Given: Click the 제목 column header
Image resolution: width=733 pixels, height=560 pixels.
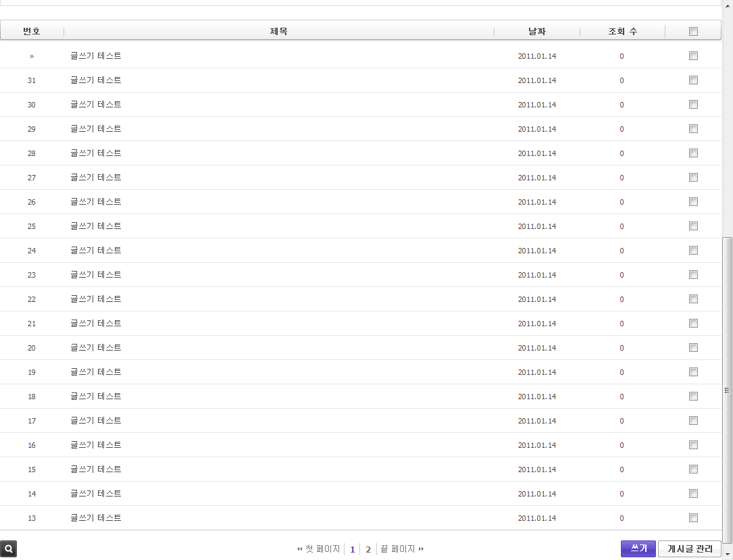Looking at the screenshot, I should point(278,31).
